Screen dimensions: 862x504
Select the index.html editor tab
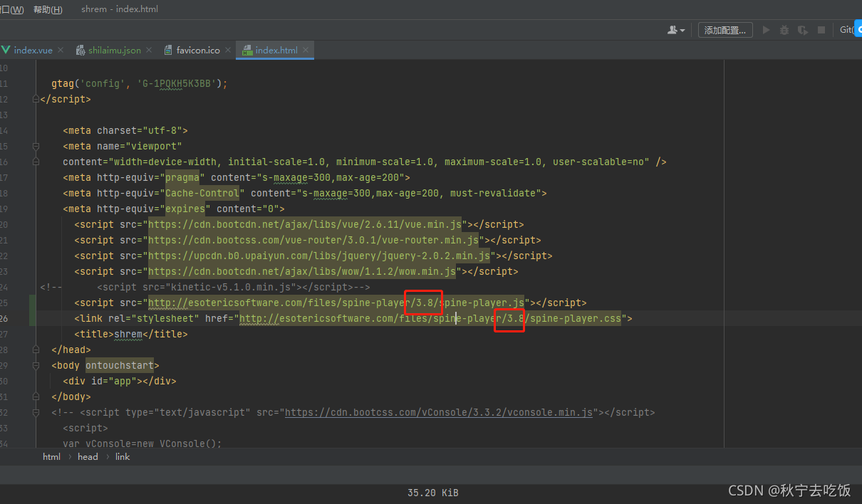[x=276, y=51]
